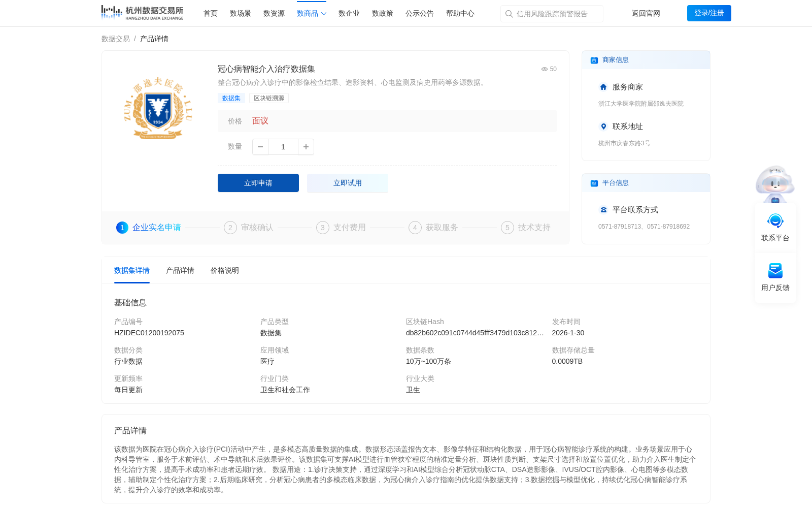Click the search box 信用风险跟踪预警报告
This screenshot has width=812, height=508.
coord(552,14)
